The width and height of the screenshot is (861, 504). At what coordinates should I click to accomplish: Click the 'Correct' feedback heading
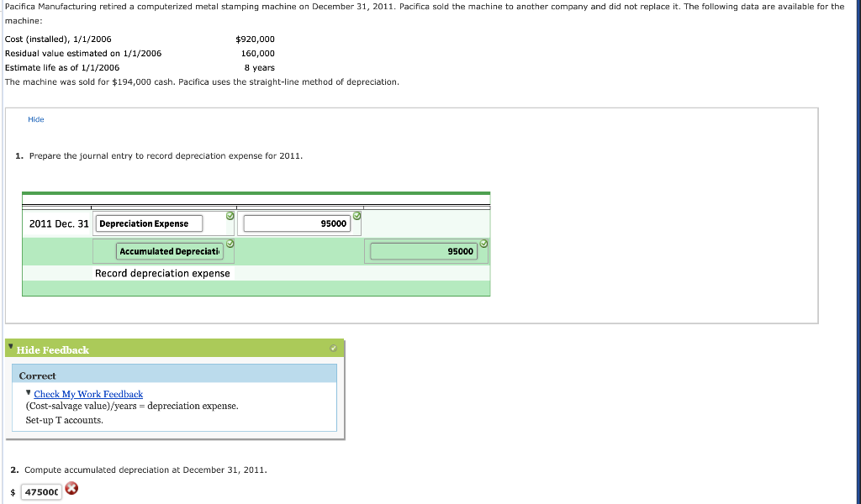(37, 375)
